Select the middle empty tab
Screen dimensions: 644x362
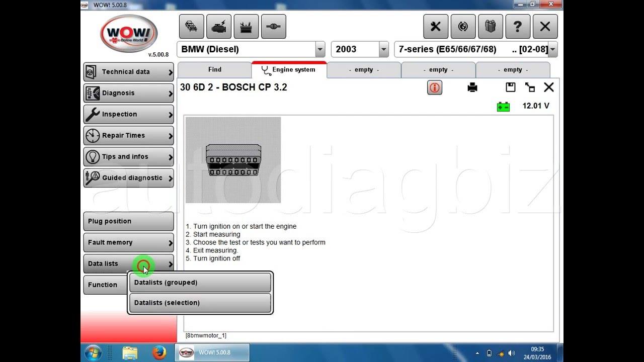click(438, 70)
